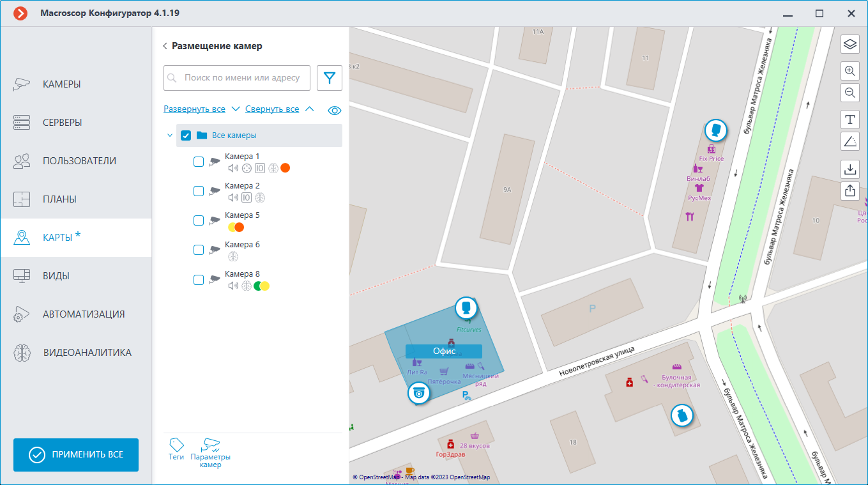Check the Камера 2 checkbox
The width and height of the screenshot is (868, 485).
coord(199,191)
